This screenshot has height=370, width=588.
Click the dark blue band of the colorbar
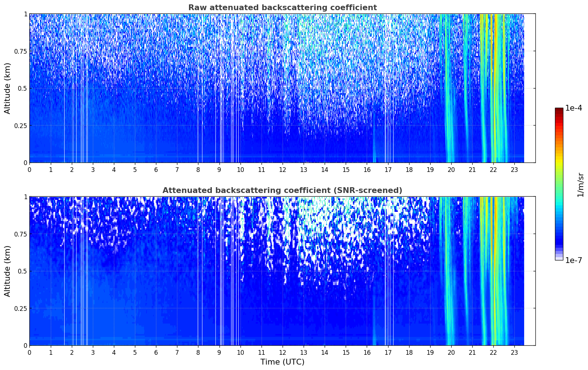(559, 241)
